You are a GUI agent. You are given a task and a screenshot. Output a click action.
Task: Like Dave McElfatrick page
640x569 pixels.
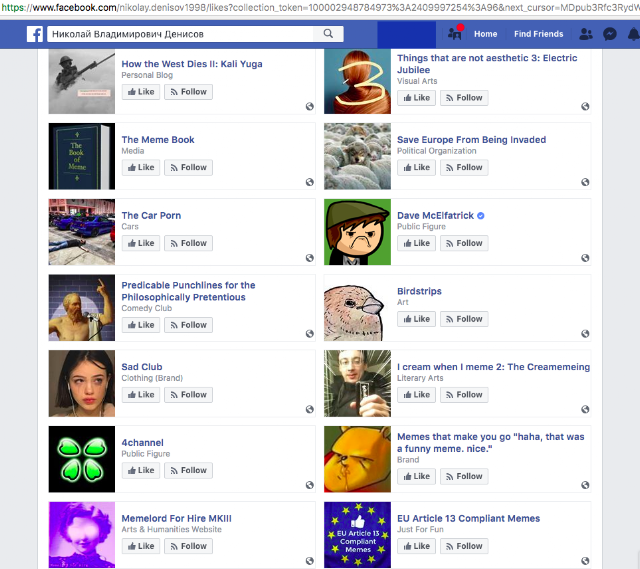click(x=416, y=243)
